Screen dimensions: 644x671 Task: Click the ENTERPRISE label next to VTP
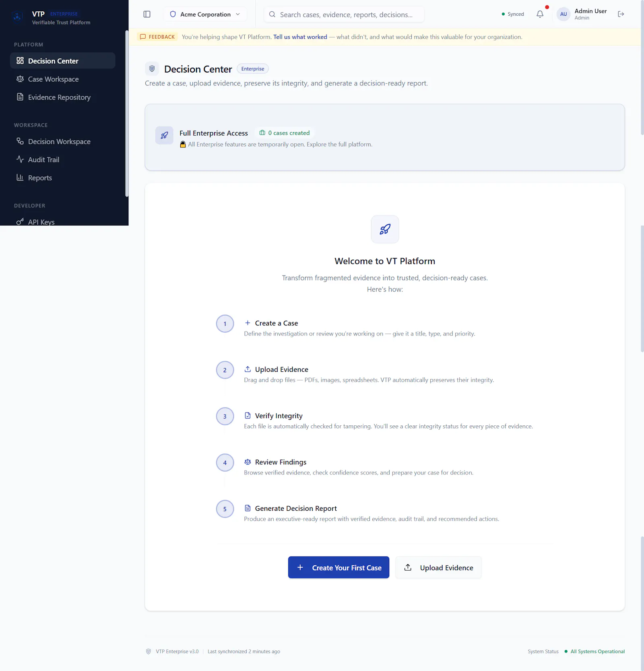(x=64, y=14)
